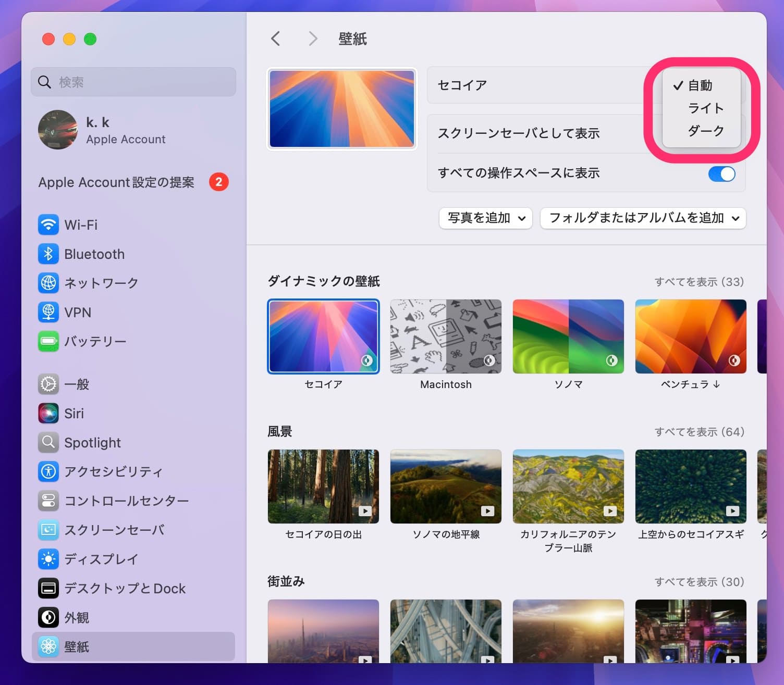784x685 pixels.
Task: Open the ディスプレイ sun icon
Action: pyautogui.click(x=48, y=559)
